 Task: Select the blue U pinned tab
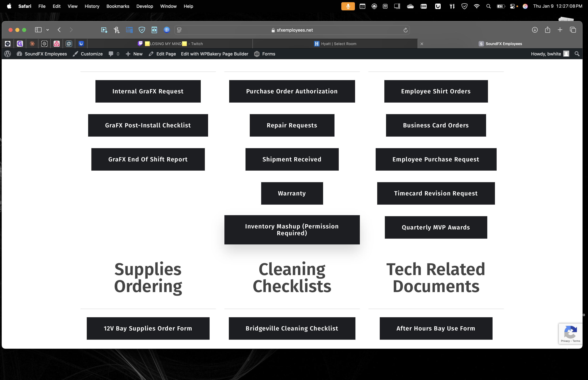[x=81, y=44]
